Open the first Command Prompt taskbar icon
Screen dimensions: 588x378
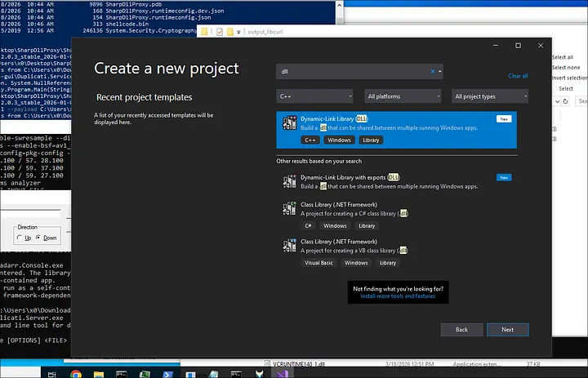click(121, 374)
